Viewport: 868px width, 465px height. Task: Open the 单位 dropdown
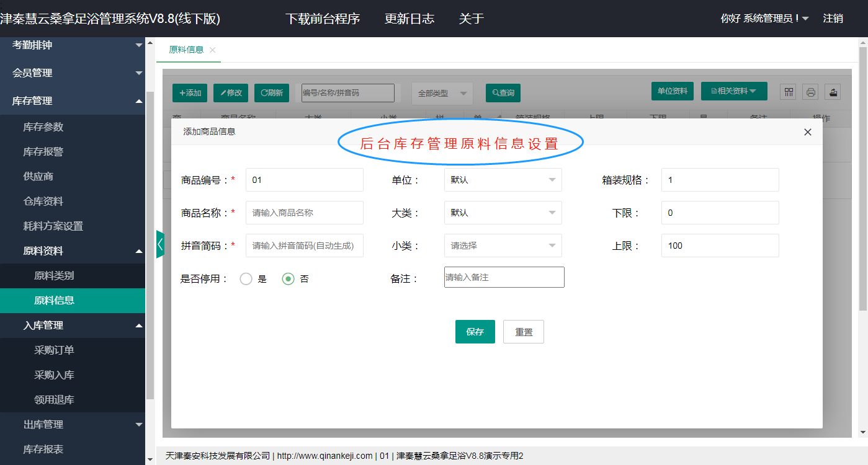pyautogui.click(x=503, y=180)
